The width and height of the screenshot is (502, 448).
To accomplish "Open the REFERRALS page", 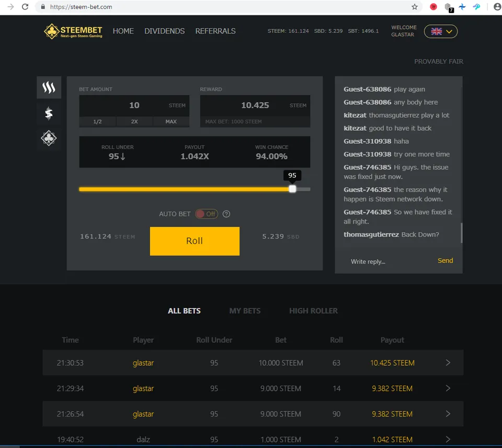I will [215, 31].
